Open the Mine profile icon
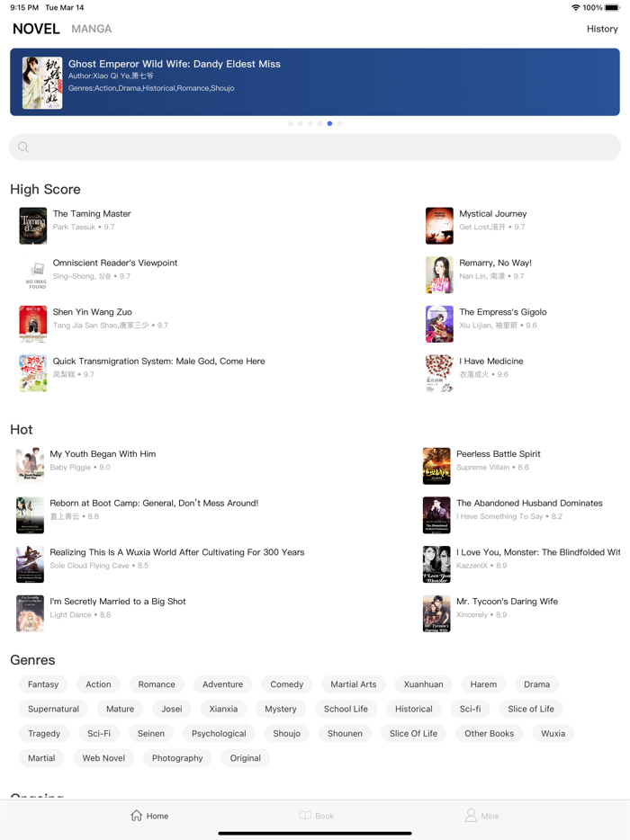The image size is (630, 840). point(471,816)
